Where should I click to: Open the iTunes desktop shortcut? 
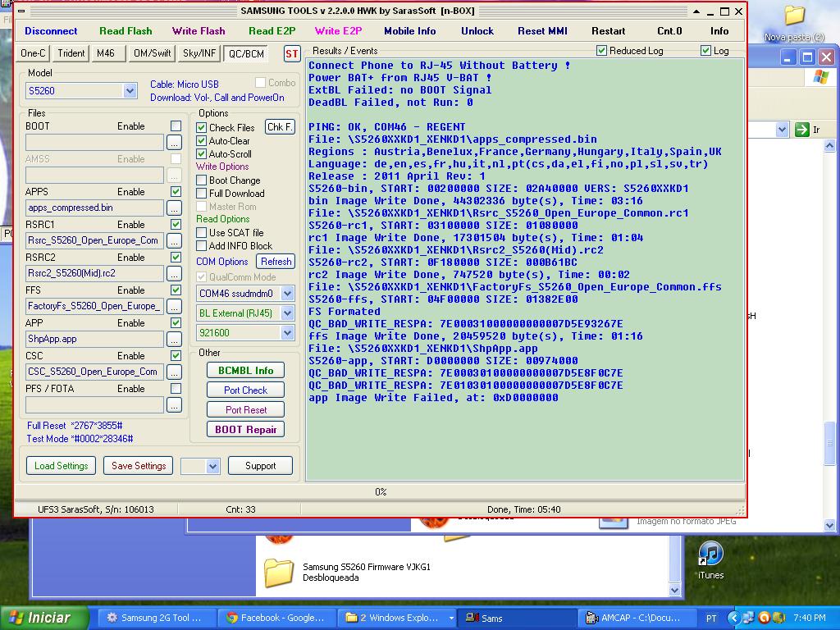pos(711,560)
